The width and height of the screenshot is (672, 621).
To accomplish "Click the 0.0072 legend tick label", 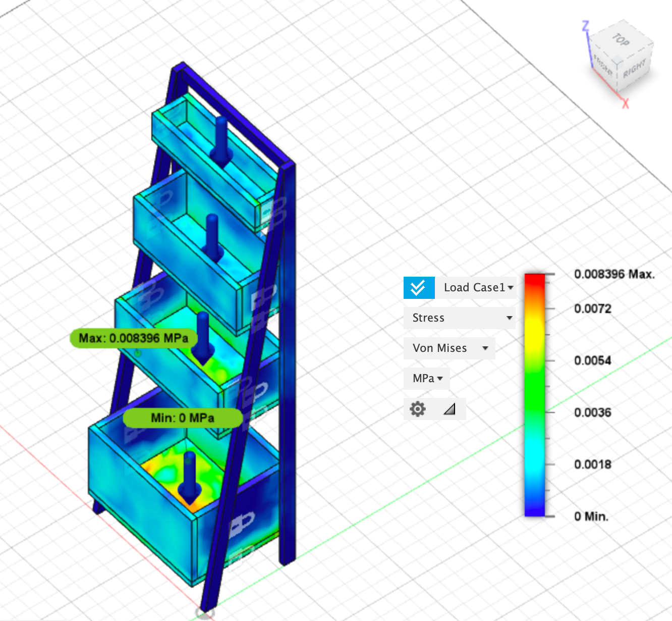I will tap(593, 308).
